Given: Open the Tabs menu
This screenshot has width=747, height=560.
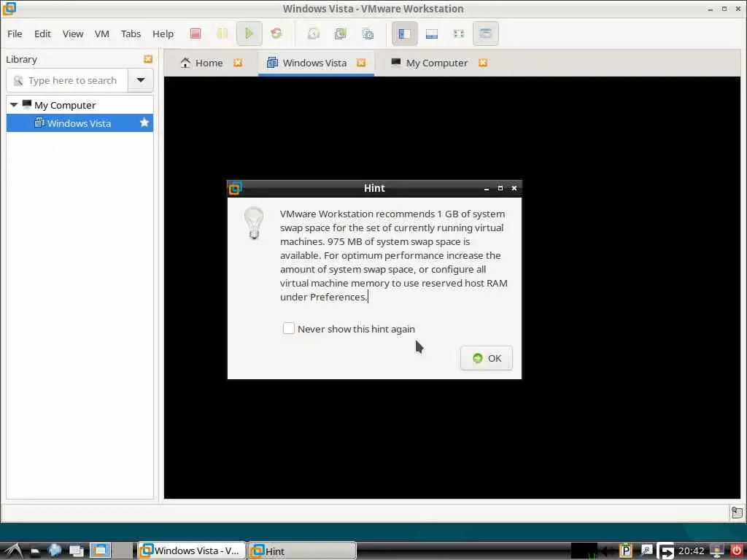Looking at the screenshot, I should coord(131,34).
